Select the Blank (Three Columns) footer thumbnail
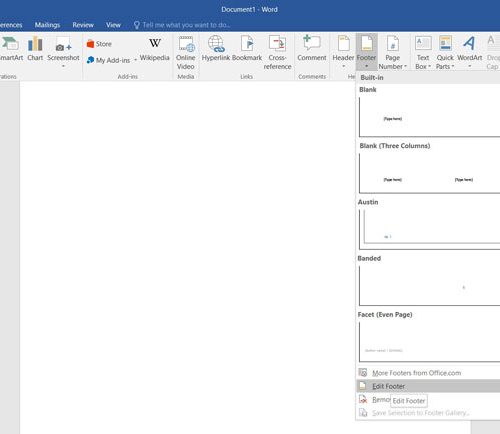The height and width of the screenshot is (434, 500). 429,173
